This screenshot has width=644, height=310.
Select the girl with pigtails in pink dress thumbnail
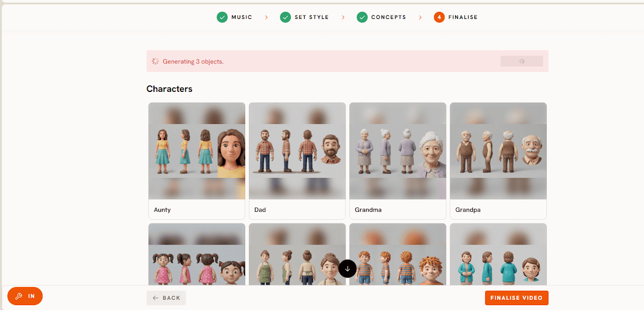(197, 254)
